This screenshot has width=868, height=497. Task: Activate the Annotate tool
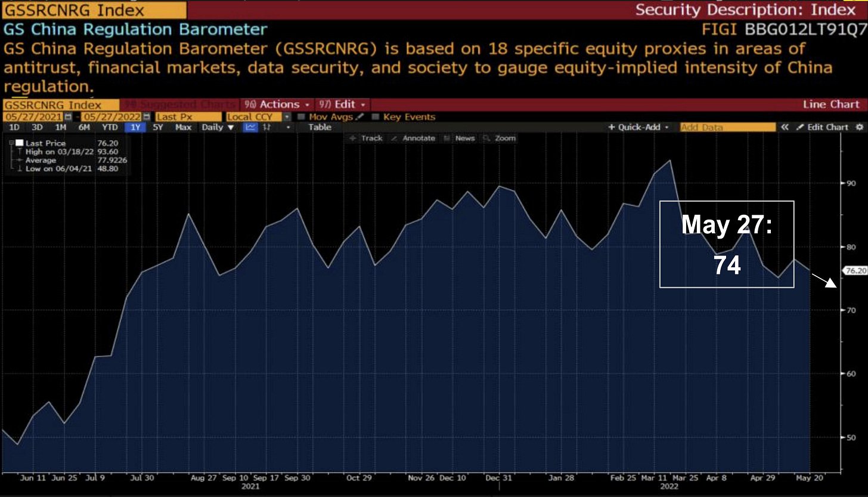click(x=413, y=138)
